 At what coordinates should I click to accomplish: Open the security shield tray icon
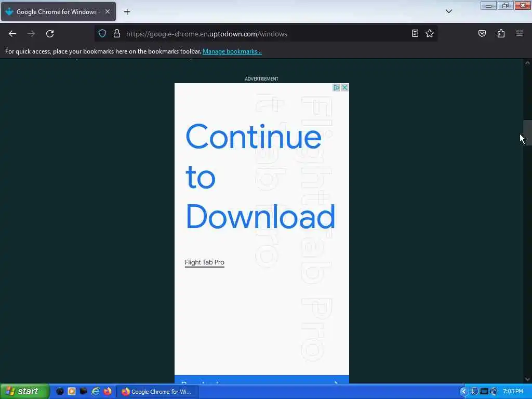[x=474, y=392]
